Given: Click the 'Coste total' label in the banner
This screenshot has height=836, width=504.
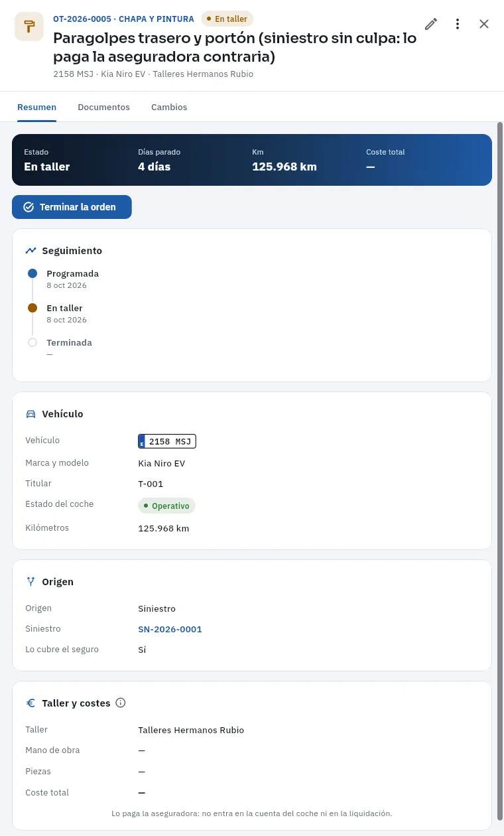Looking at the screenshot, I should (385, 152).
